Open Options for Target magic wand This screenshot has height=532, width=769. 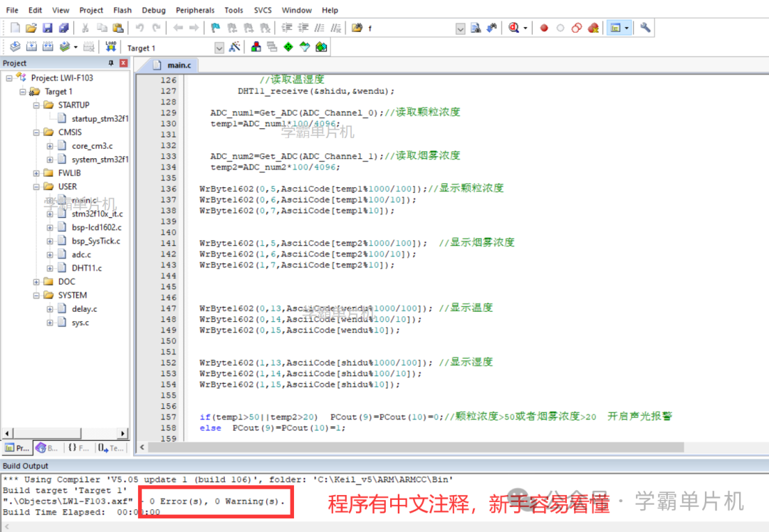tap(234, 46)
